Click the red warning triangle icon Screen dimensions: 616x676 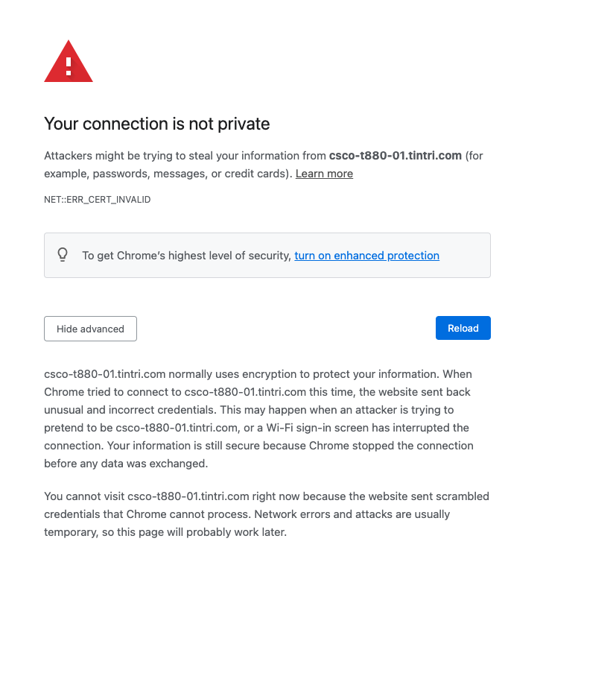click(x=69, y=63)
